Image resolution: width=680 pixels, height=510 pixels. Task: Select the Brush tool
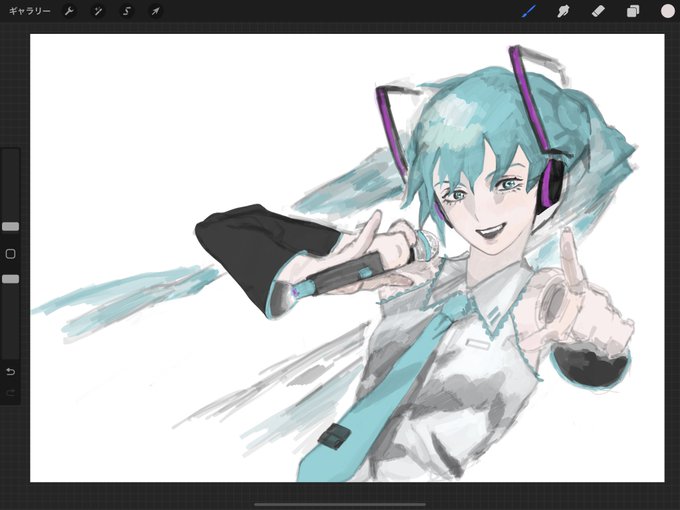[528, 11]
